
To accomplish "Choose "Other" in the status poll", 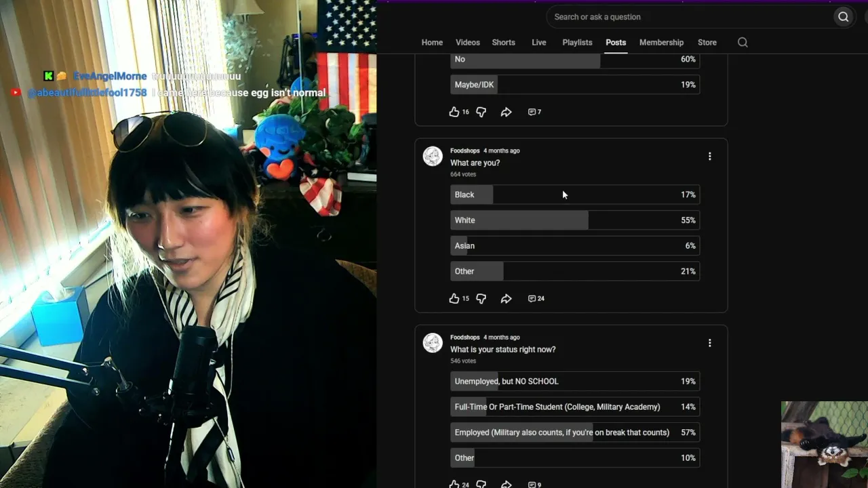I will click(x=575, y=458).
